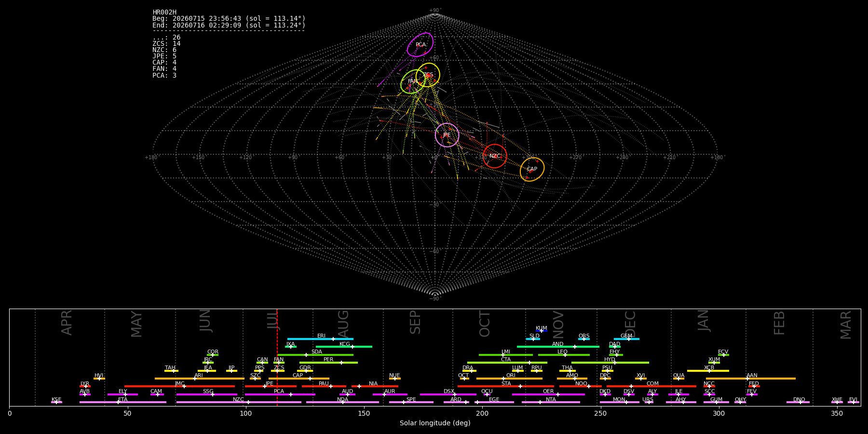Click the +240 longitude label on sky map
The image size is (868, 434).
[622, 158]
